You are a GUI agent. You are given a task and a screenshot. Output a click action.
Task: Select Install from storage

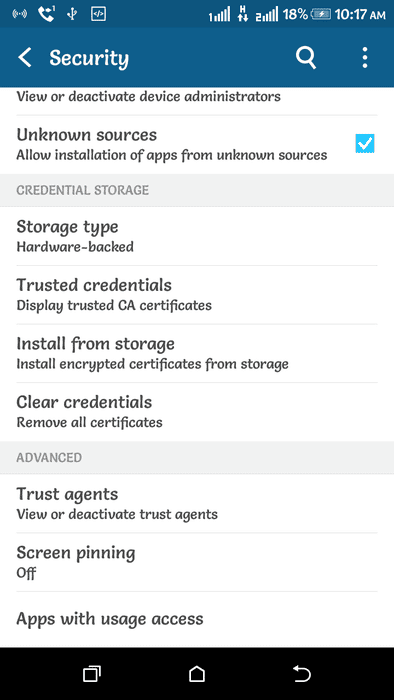point(197,353)
